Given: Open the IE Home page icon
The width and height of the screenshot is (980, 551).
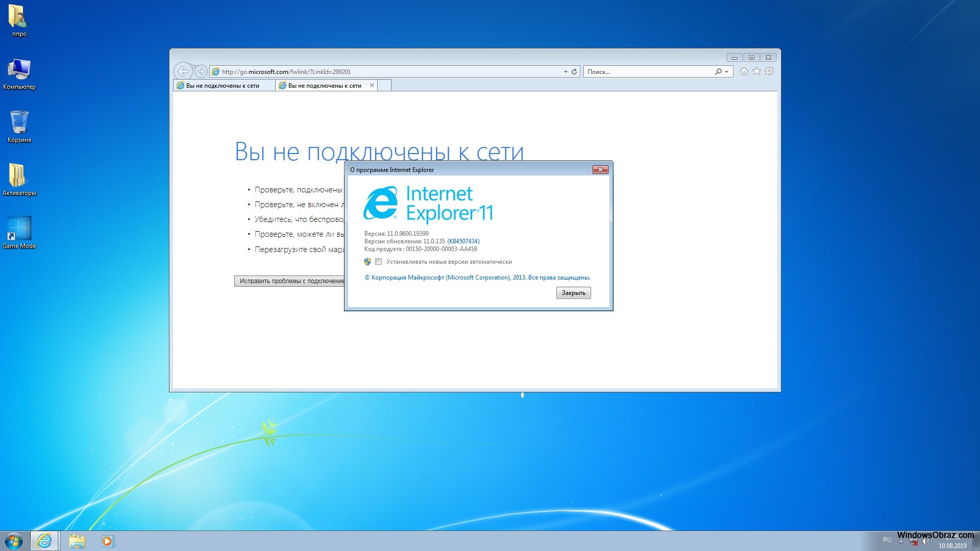Looking at the screenshot, I should click(x=744, y=71).
